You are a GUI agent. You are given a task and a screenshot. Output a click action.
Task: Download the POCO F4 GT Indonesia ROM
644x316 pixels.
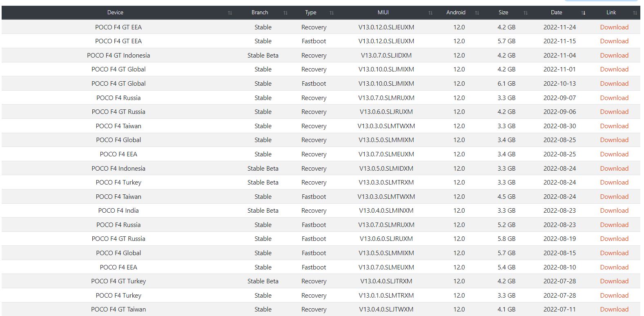614,56
